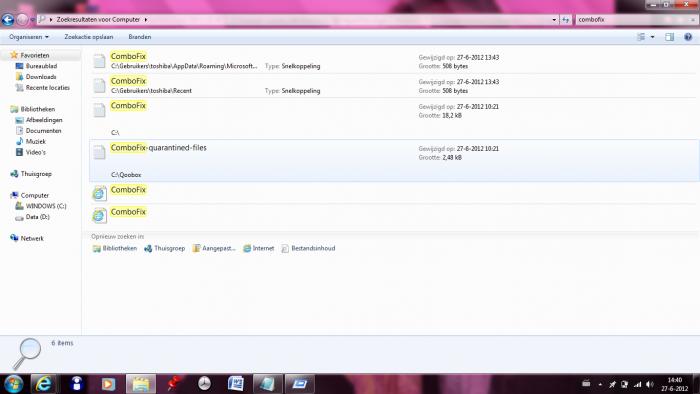Screen dimensions: 700x394
Task: Select Favorieten in the navigation pane
Action: pos(35,55)
